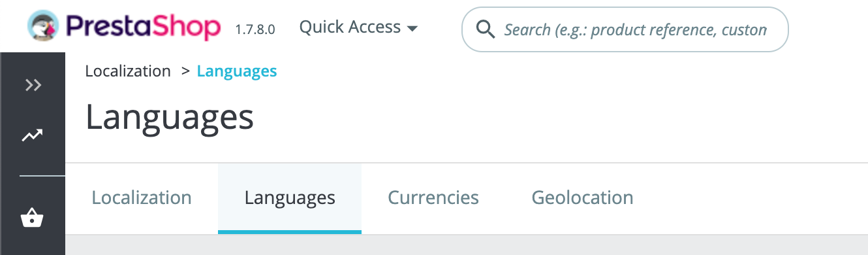
Task: Click the caret arrow beside Quick Access
Action: coord(411,29)
